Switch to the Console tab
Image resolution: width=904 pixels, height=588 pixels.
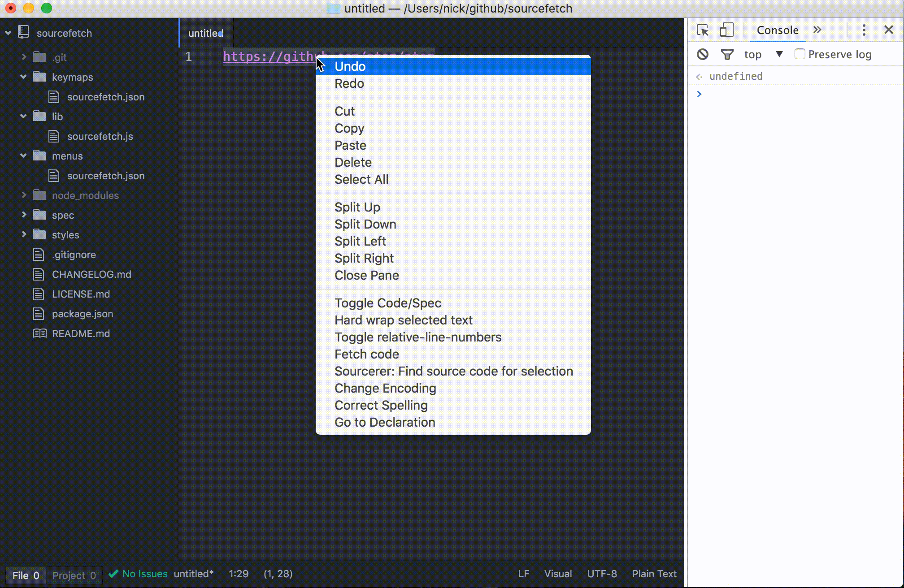tap(778, 30)
